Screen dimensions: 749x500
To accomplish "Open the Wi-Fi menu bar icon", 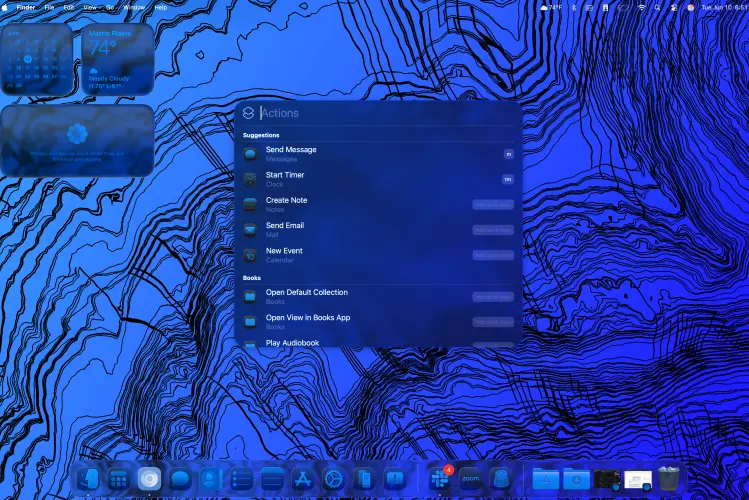I will (642, 7).
